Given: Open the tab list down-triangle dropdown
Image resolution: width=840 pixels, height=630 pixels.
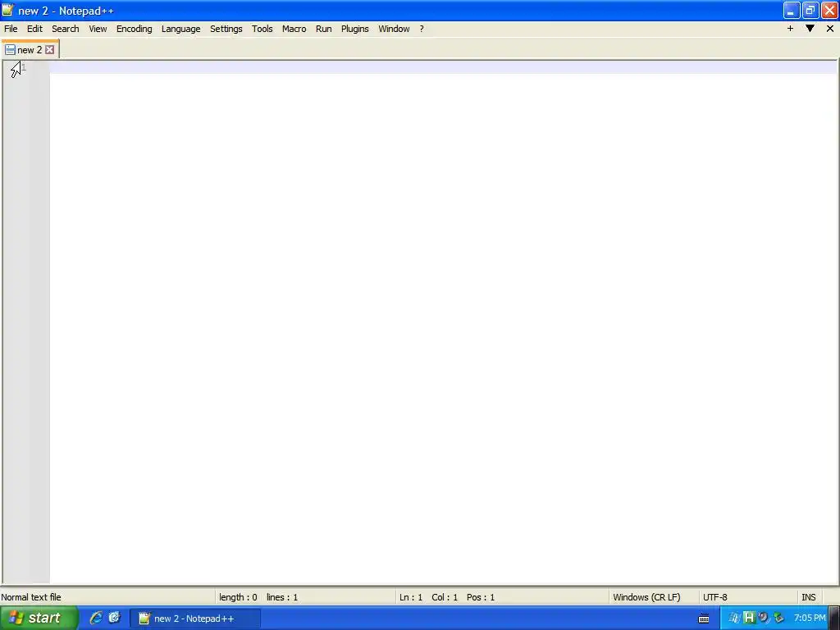Looking at the screenshot, I should (810, 29).
